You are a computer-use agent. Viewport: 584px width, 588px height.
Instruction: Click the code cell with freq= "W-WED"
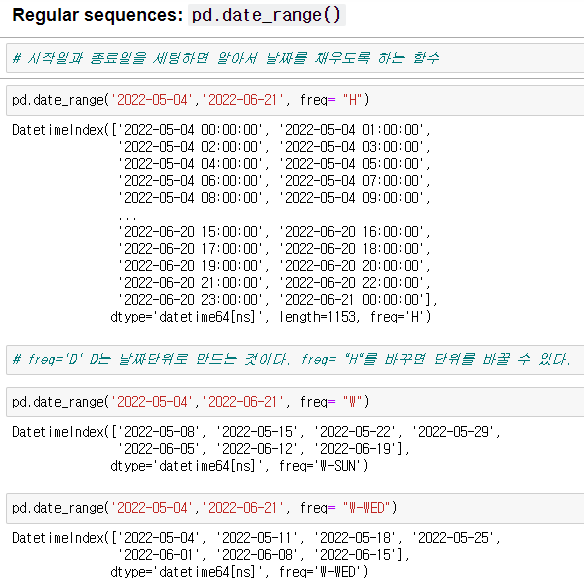point(295,508)
